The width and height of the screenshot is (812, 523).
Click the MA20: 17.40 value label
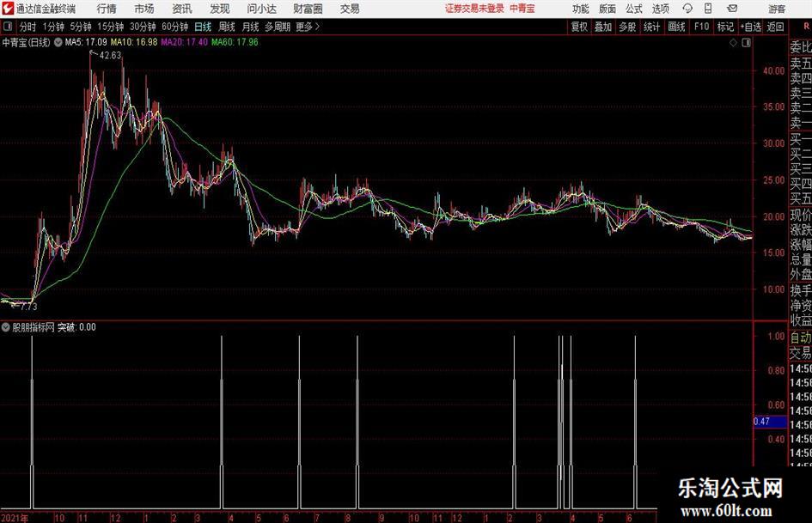(x=185, y=42)
